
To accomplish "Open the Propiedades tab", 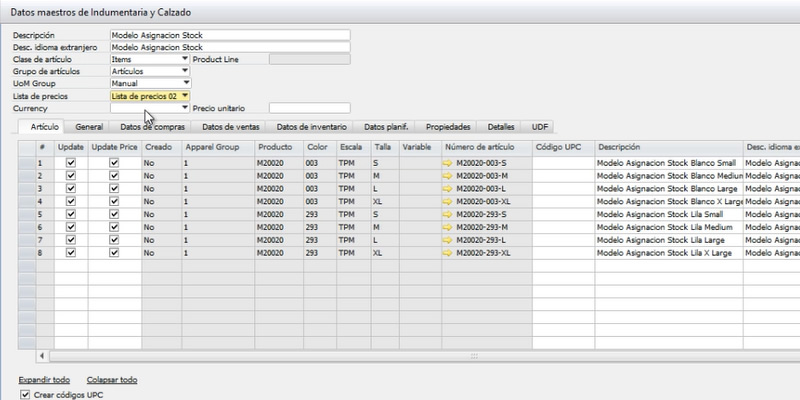I will [x=448, y=128].
